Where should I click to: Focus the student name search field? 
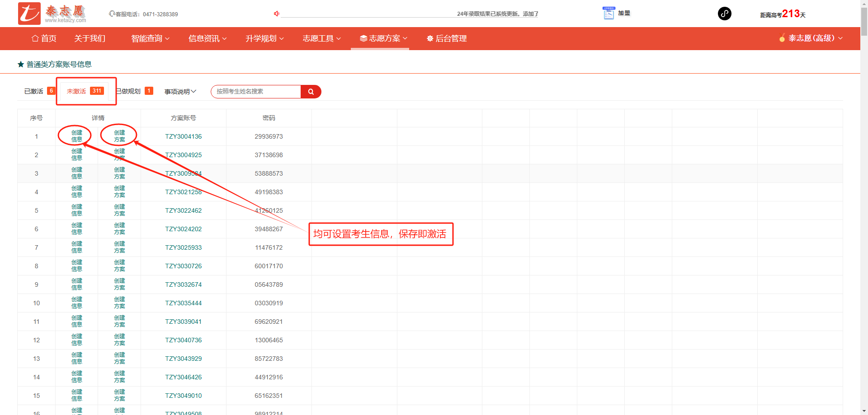(x=256, y=92)
